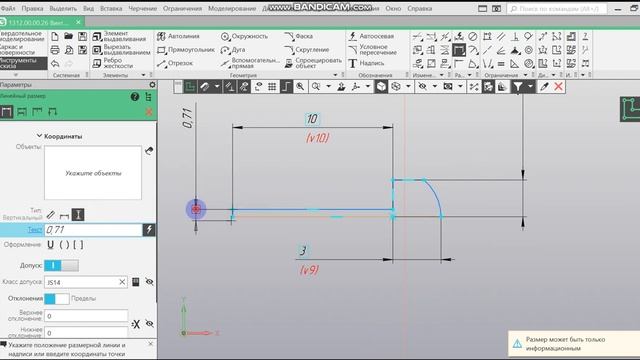Toggle visibility eye next to Класс допуска

click(x=149, y=282)
